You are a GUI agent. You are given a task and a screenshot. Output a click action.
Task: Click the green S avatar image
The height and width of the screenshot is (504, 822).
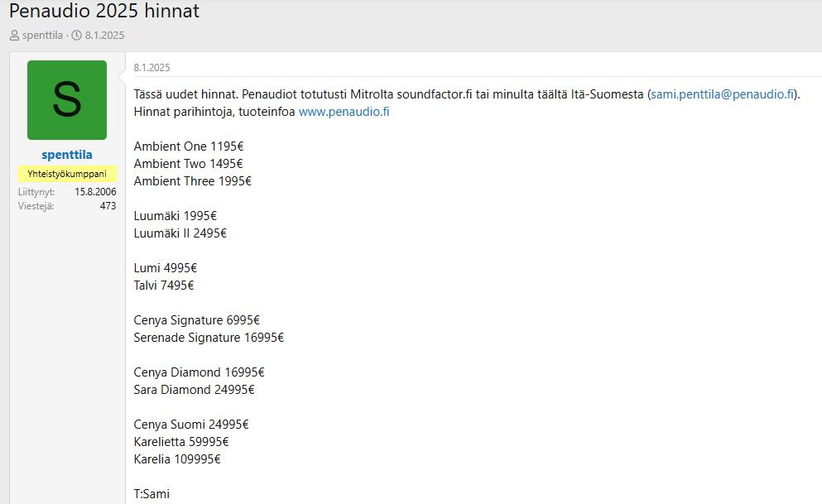coord(67,100)
